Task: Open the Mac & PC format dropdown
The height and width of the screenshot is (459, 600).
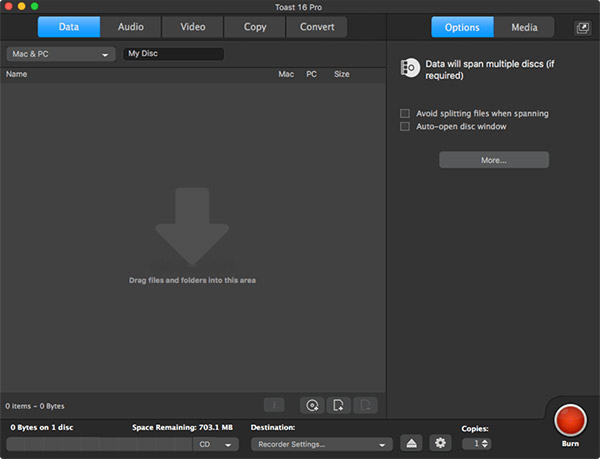Action: 60,54
